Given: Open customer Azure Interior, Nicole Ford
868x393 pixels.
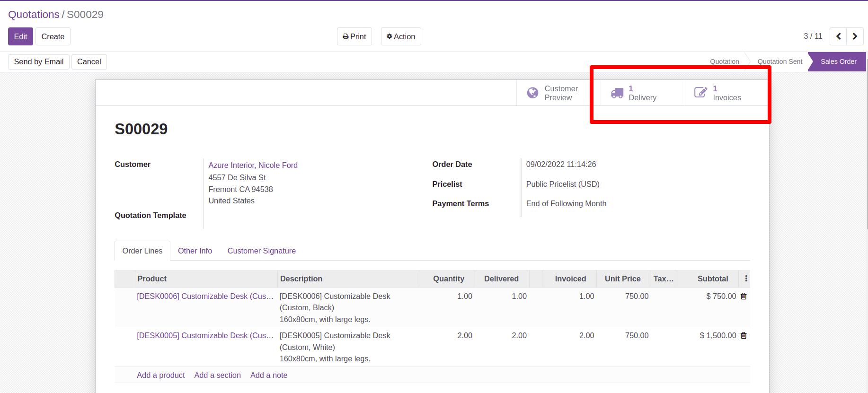Looking at the screenshot, I should pos(253,165).
